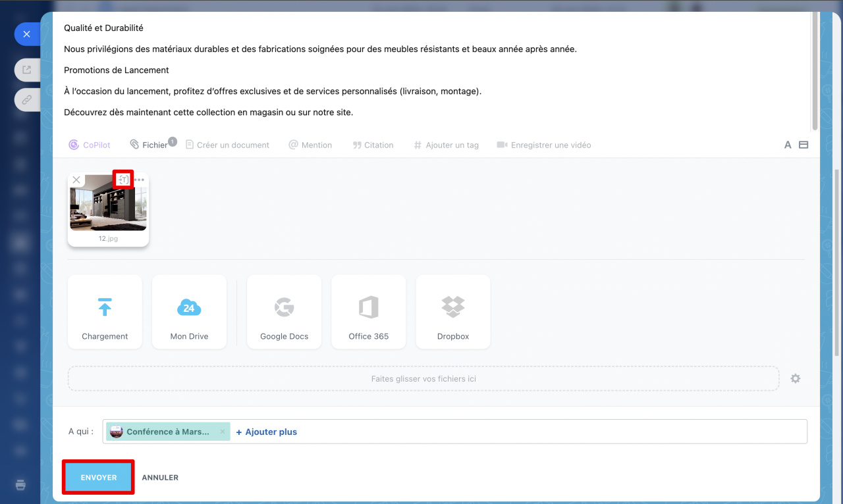Attach from Dropbox
The width and height of the screenshot is (843, 504).
tap(453, 312)
